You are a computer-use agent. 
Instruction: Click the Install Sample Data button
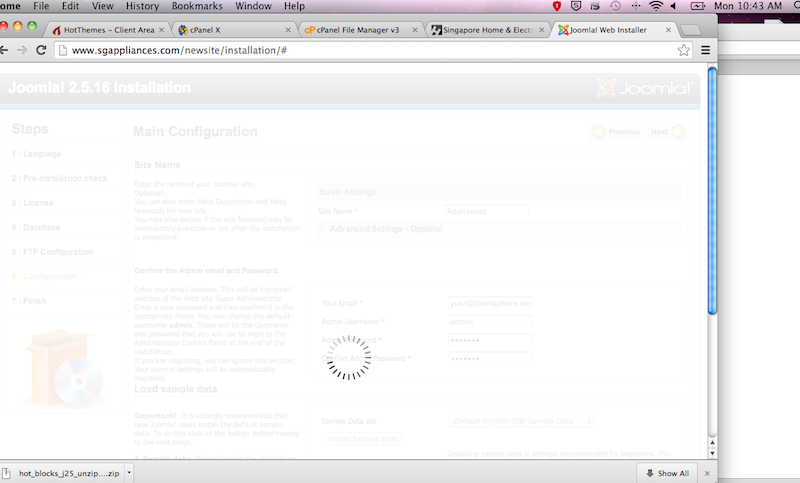(363, 439)
